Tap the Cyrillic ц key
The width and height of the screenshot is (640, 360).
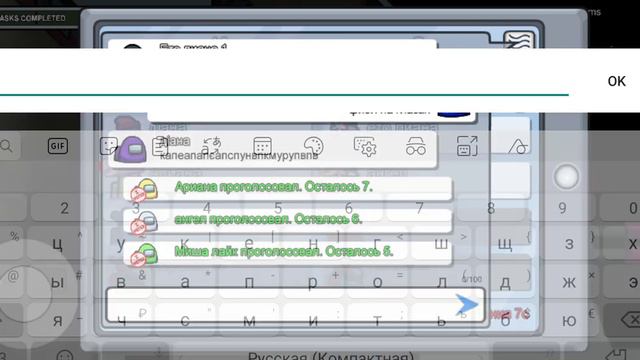coord(57,244)
